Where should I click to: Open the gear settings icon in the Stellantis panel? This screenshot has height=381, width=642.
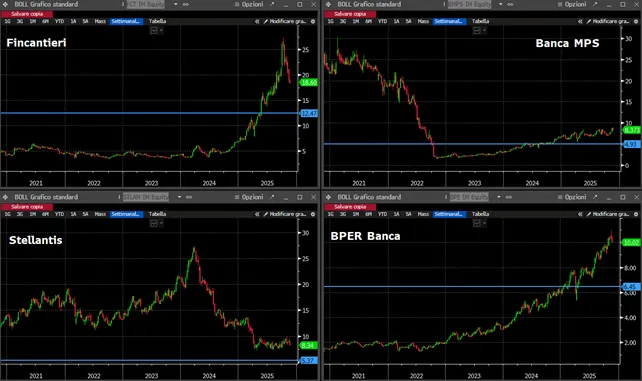[313, 214]
